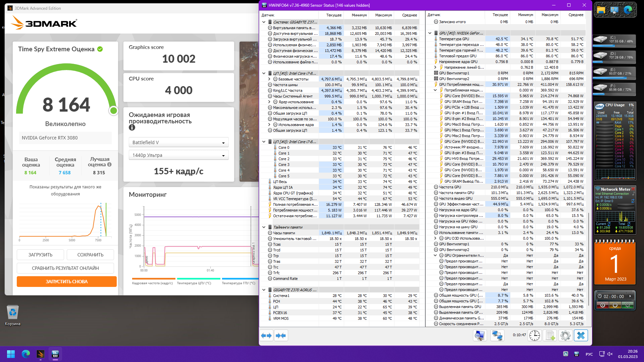Click the network computers icon in HWiNFO
This screenshot has height=362, width=644.
tap(497, 336)
